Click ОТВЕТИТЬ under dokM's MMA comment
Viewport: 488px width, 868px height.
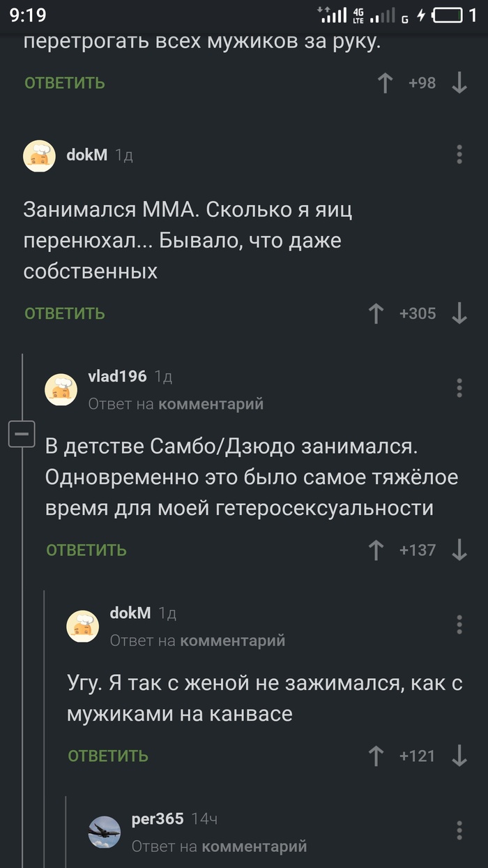[x=63, y=313]
